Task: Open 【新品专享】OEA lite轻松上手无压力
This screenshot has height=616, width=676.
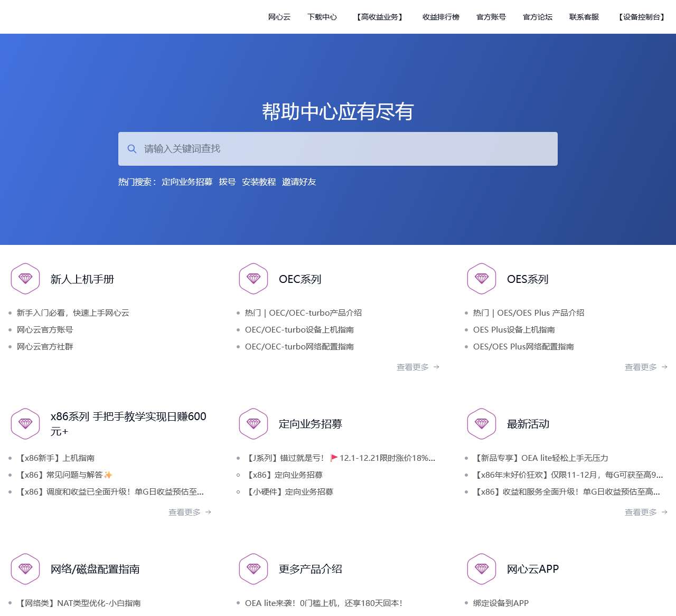Action: click(541, 458)
